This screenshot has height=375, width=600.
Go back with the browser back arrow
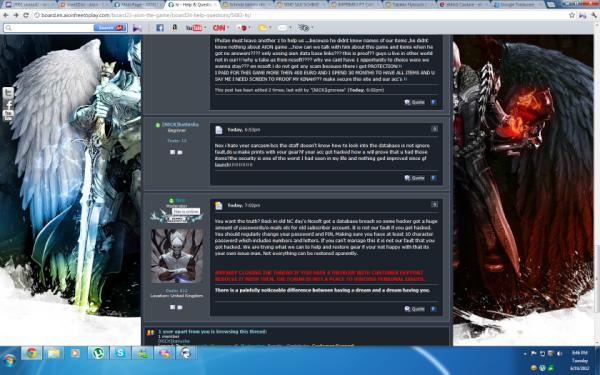[6, 15]
